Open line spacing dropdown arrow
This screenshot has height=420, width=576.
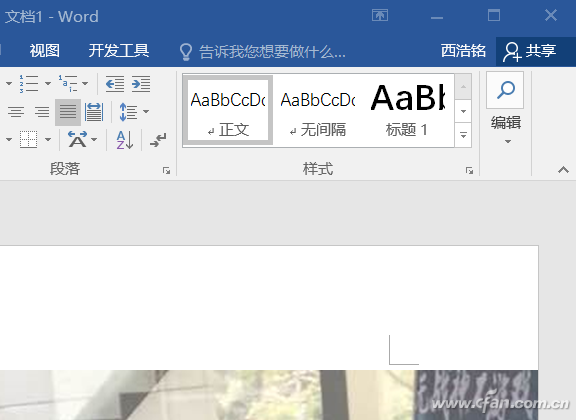click(146, 111)
